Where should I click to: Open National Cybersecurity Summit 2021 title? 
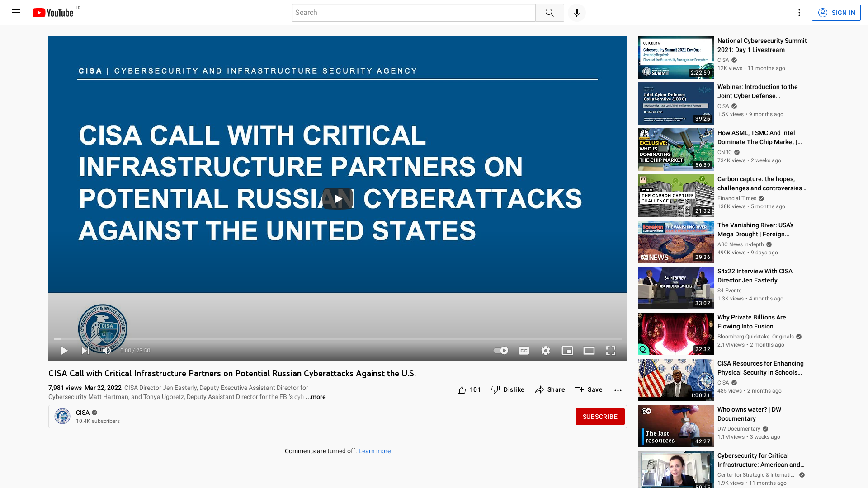point(762,46)
